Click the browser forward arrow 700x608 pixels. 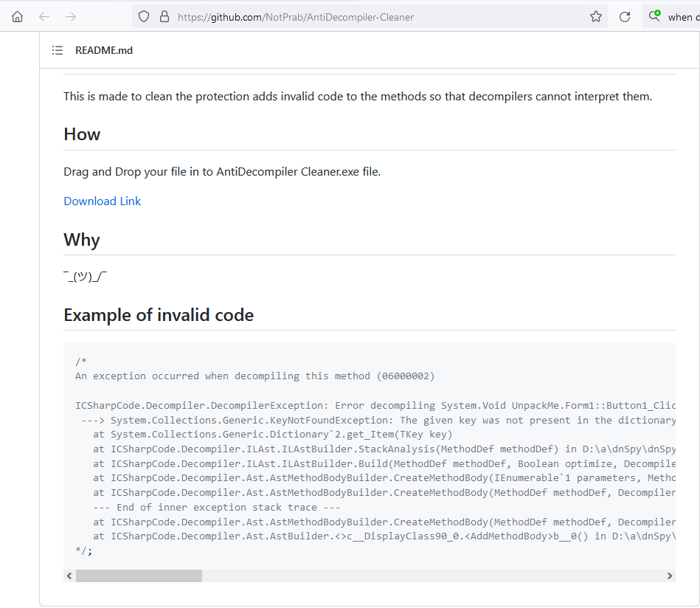pyautogui.click(x=71, y=17)
